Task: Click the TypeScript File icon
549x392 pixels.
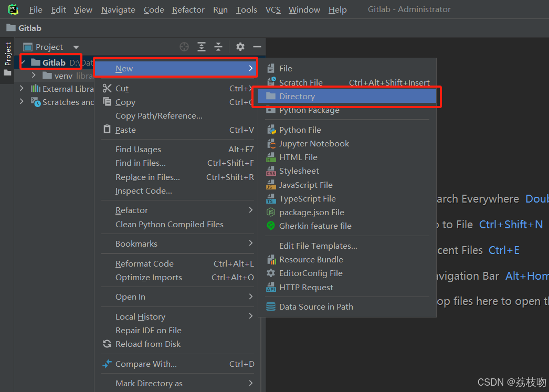Action: point(271,198)
